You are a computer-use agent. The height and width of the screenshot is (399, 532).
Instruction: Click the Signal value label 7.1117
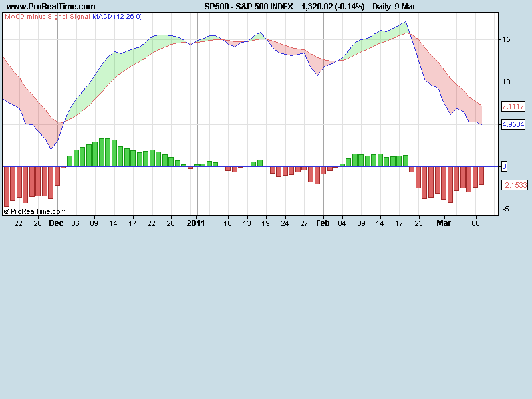click(x=513, y=106)
